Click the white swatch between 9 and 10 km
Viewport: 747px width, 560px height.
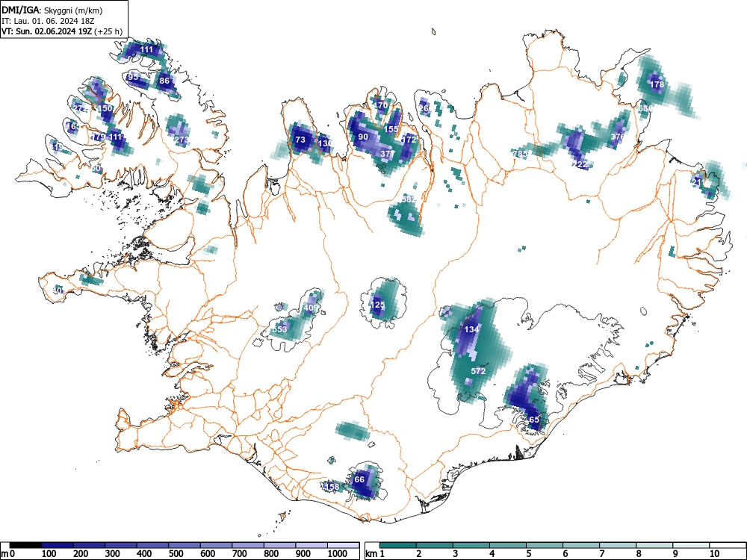(x=691, y=545)
